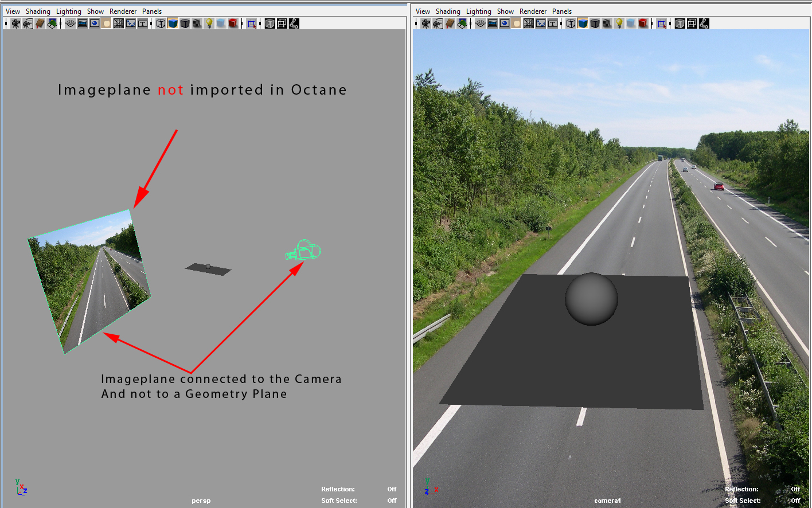812x508 pixels.
Task: Toggle the Field Chart in camera1 panel
Action: [529, 24]
